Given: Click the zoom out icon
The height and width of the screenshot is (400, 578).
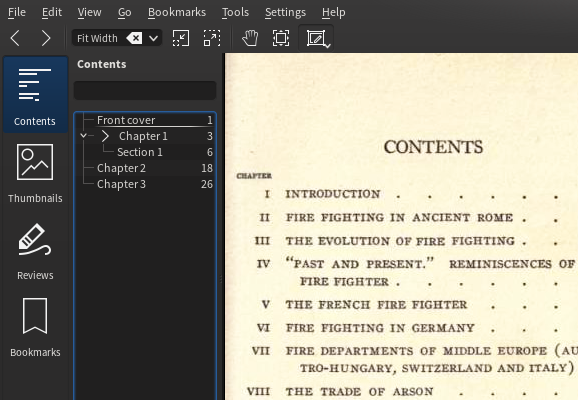Looking at the screenshot, I should click(x=181, y=38).
